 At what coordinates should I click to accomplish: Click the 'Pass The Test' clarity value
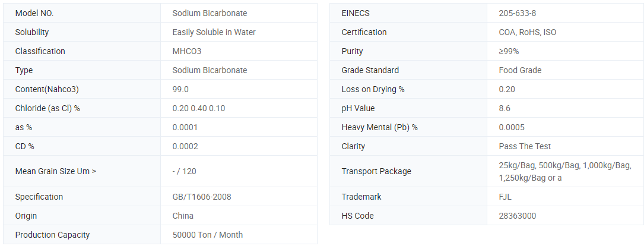525,146
